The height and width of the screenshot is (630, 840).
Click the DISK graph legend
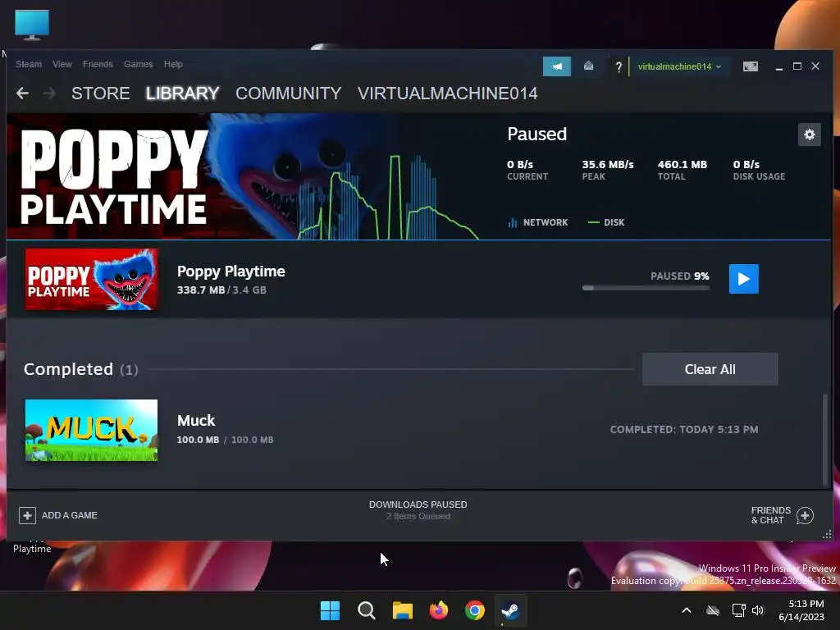(x=606, y=222)
